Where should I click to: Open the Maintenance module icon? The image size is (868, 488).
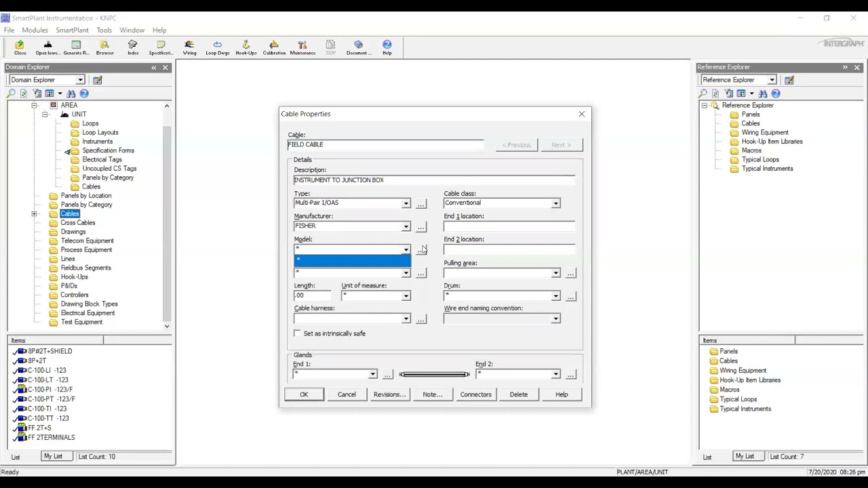(x=302, y=47)
